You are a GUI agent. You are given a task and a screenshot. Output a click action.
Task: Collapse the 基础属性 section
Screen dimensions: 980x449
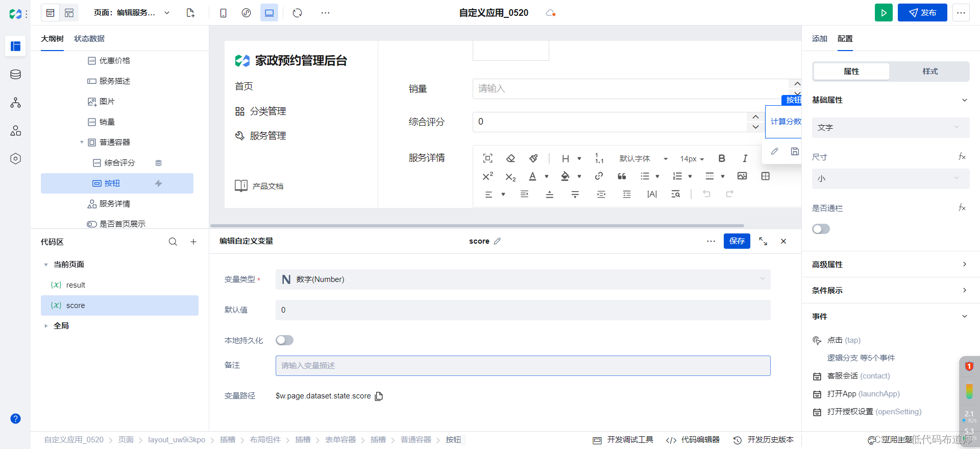(964, 100)
